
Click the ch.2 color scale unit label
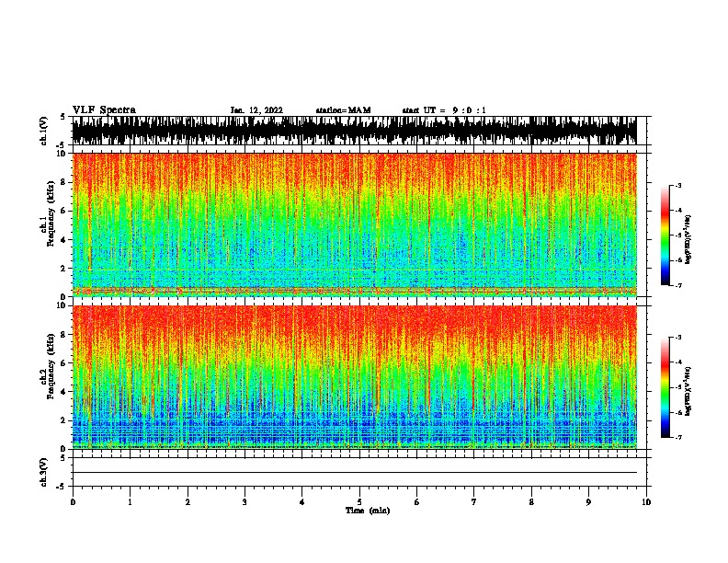click(x=688, y=392)
